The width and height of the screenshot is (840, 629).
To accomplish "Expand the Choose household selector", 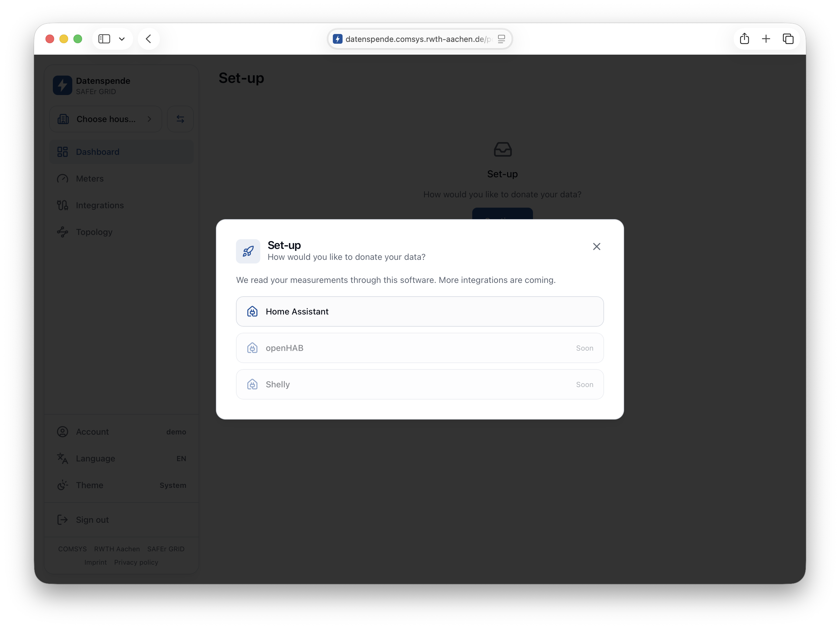I will coord(106,119).
